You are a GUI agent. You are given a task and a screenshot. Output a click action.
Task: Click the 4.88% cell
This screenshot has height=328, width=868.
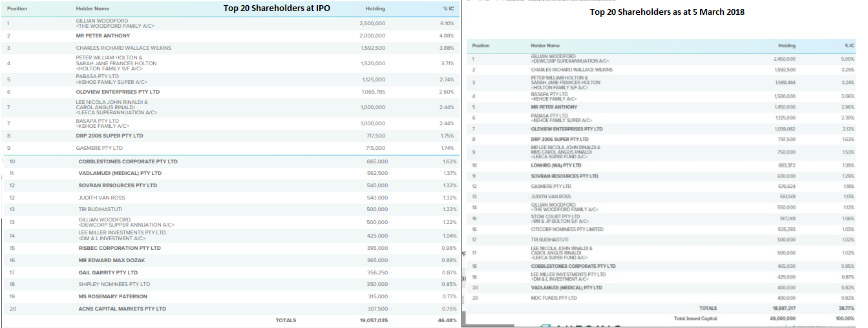[x=447, y=36]
